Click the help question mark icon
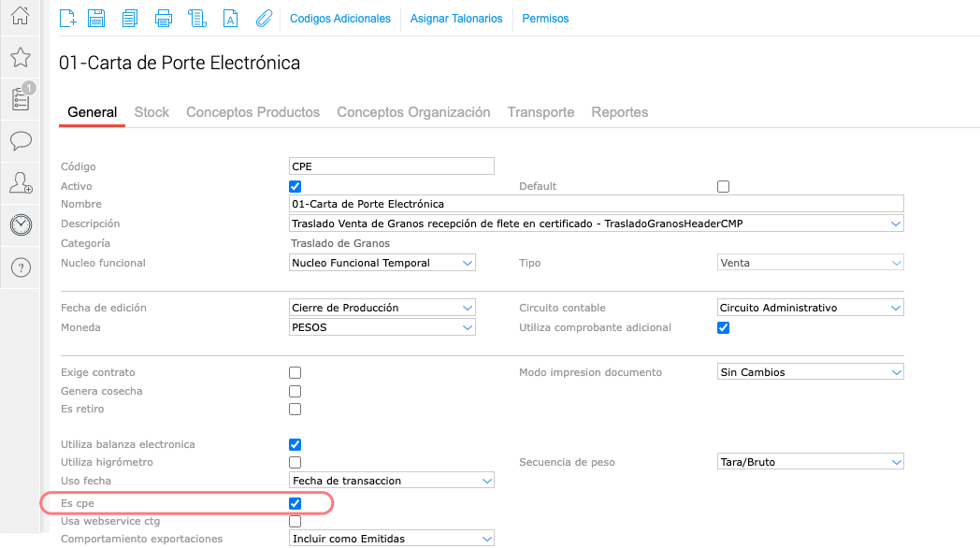This screenshot has width=980, height=548. click(20, 267)
